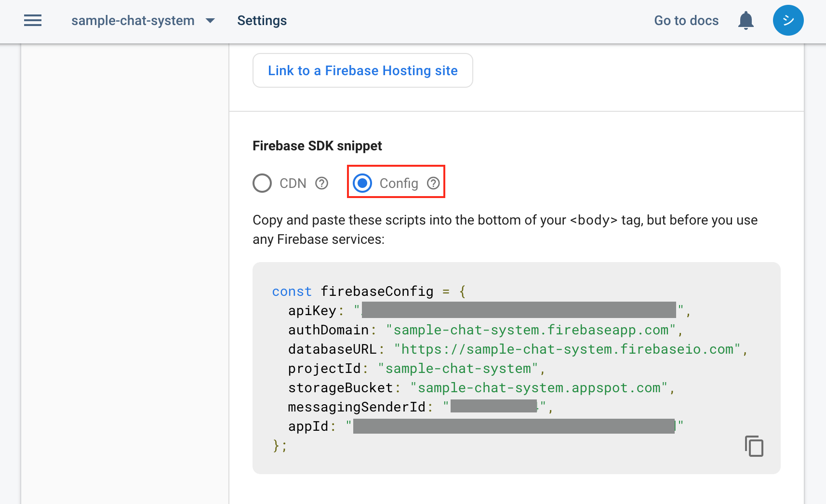The image size is (826, 504).
Task: Select the CDN radio button
Action: 262,183
